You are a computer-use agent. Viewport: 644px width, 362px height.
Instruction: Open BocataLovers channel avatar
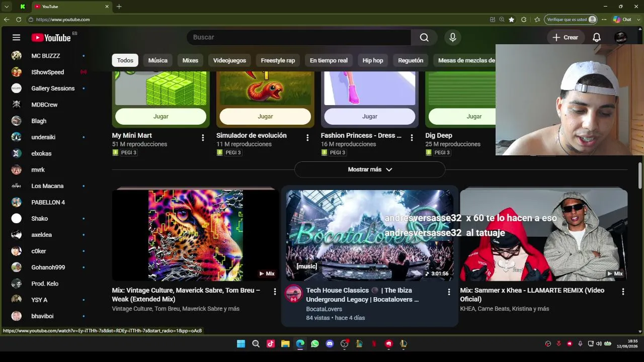click(x=294, y=294)
